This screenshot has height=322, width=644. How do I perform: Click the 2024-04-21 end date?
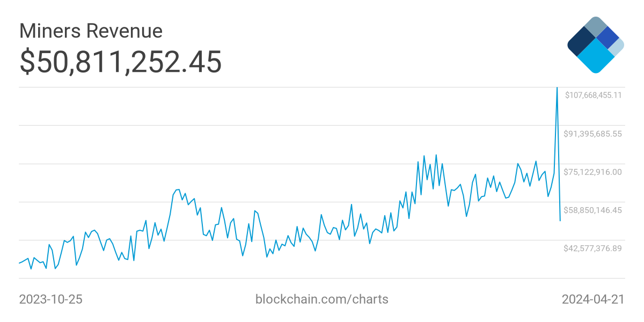[x=593, y=299]
